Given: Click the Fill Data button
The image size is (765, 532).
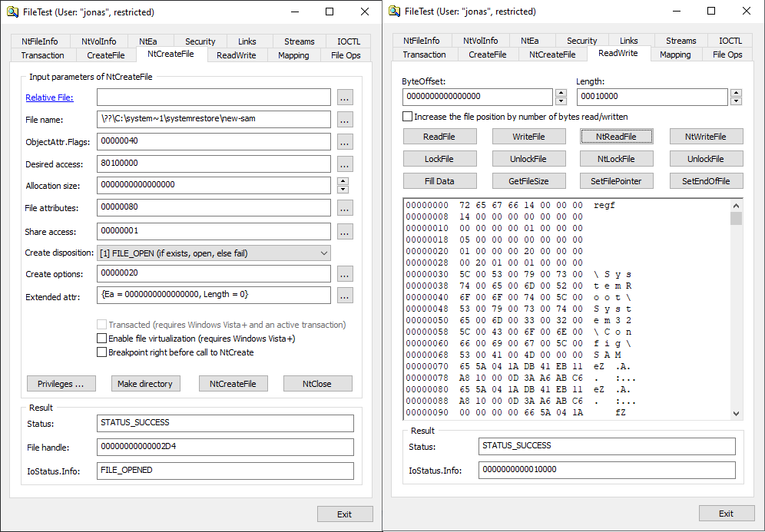Looking at the screenshot, I should tap(439, 181).
